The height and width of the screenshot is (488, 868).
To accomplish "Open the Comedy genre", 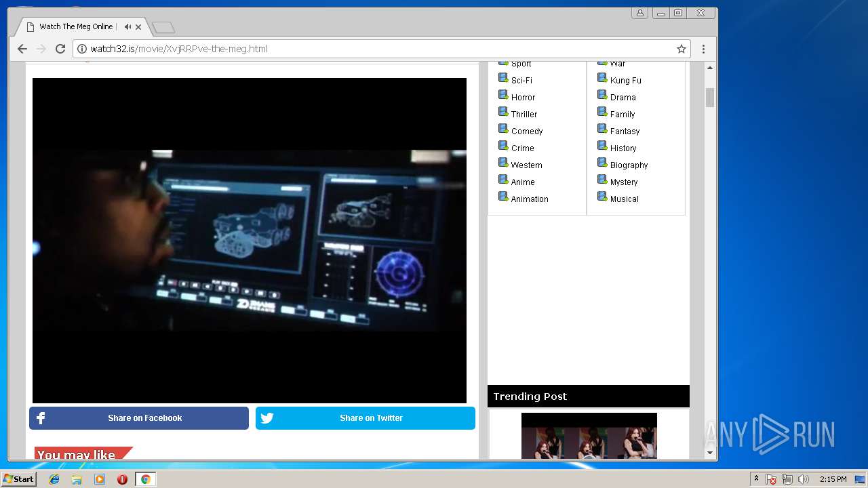I will 527,131.
